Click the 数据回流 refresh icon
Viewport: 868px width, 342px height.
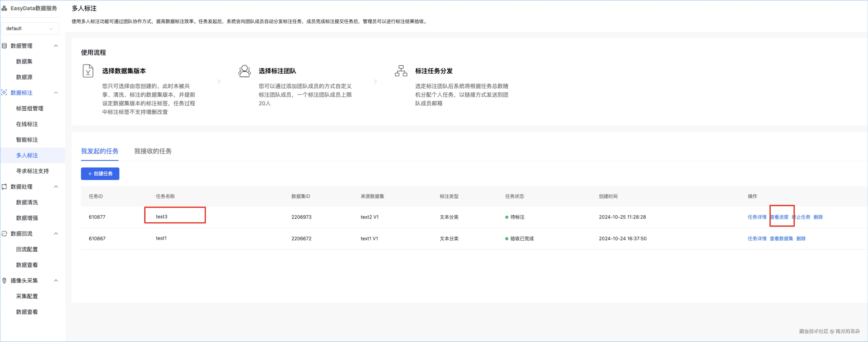pos(4,233)
